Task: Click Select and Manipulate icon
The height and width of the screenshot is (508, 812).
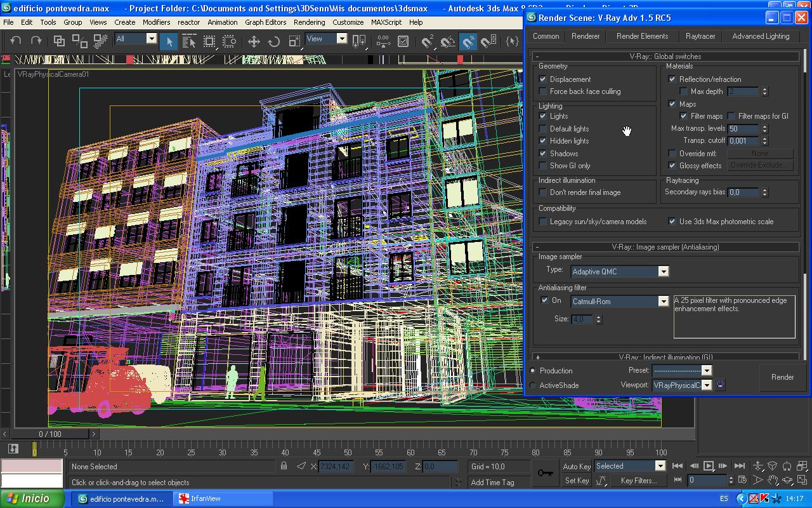Action: [x=383, y=42]
